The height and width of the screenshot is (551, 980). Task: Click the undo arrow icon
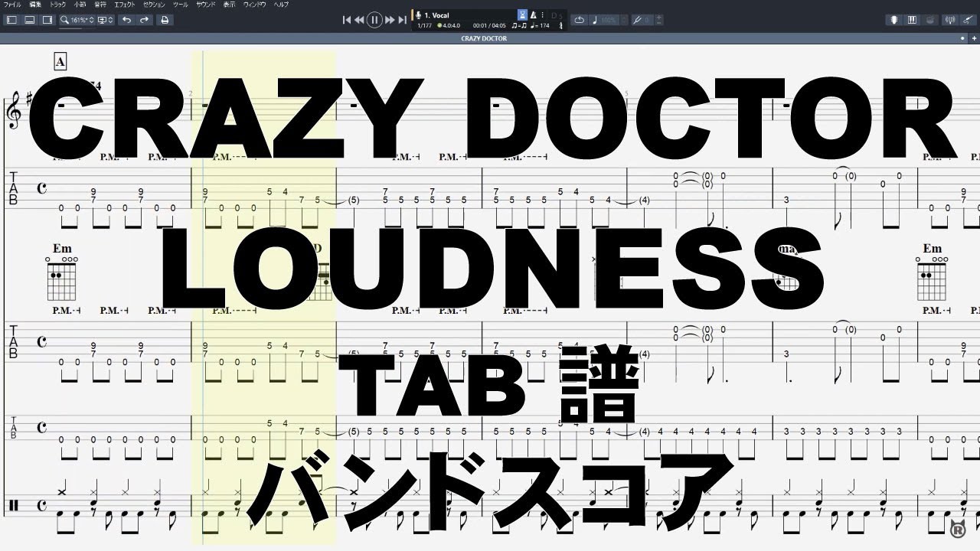(x=126, y=20)
